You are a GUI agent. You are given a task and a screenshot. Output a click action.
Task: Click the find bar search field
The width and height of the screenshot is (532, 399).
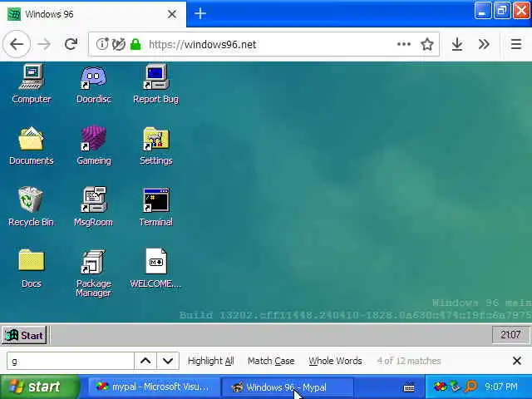coord(71,361)
